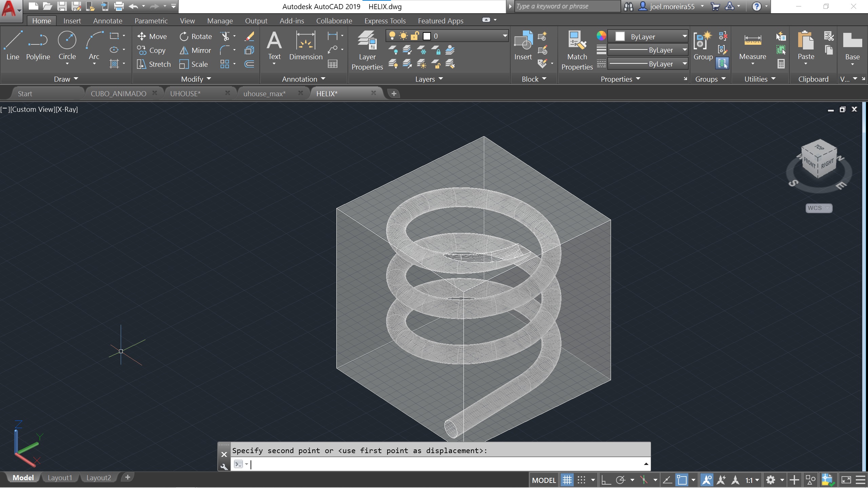The width and height of the screenshot is (868, 488).
Task: Select the Circle tool
Action: pos(67,45)
